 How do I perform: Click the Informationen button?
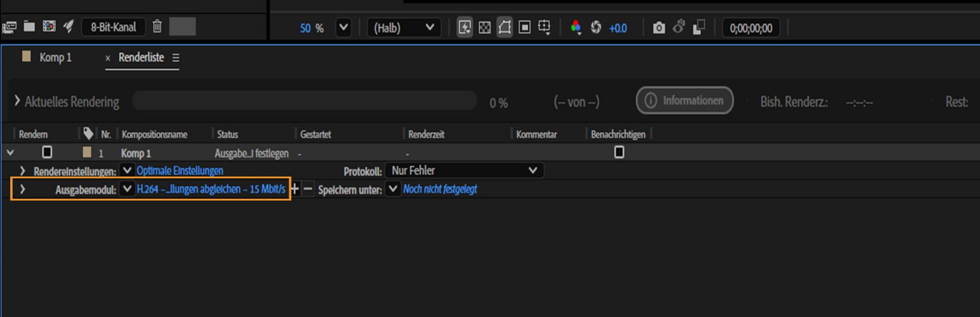click(684, 100)
